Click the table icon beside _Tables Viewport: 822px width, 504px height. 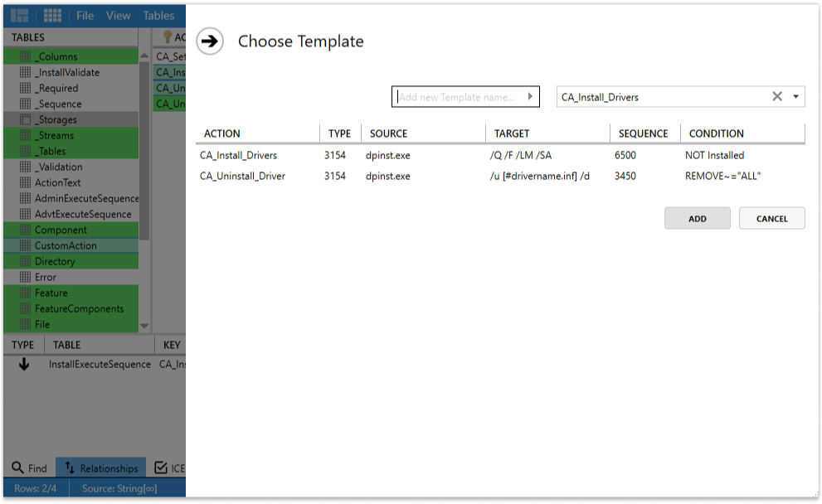click(25, 151)
